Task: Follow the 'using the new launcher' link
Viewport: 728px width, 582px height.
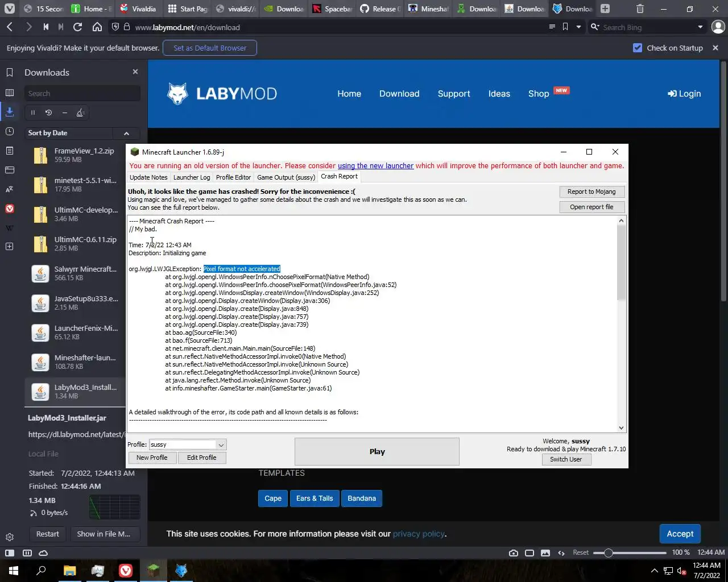Action: 375,166
